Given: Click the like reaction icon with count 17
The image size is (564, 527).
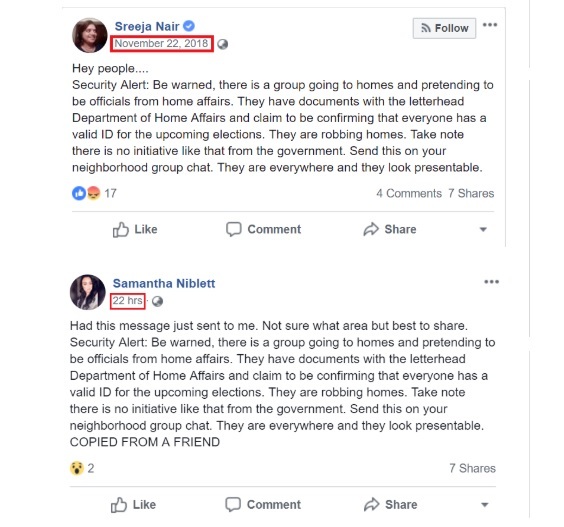Looking at the screenshot, I should [x=79, y=193].
